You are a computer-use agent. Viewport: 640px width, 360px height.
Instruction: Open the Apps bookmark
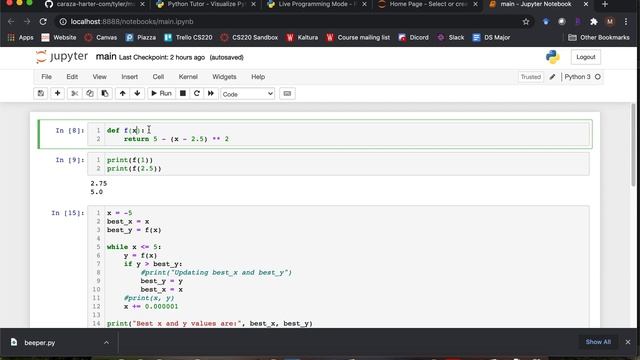[20, 38]
